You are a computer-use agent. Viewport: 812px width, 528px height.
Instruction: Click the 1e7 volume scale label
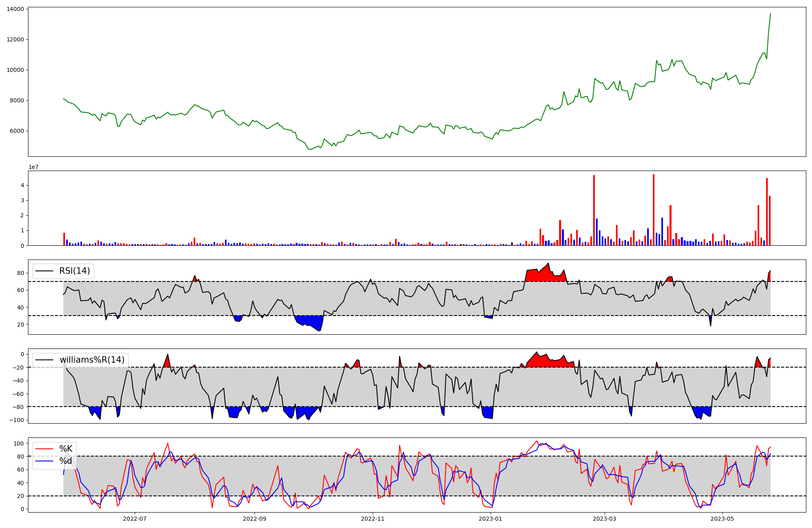tap(33, 167)
